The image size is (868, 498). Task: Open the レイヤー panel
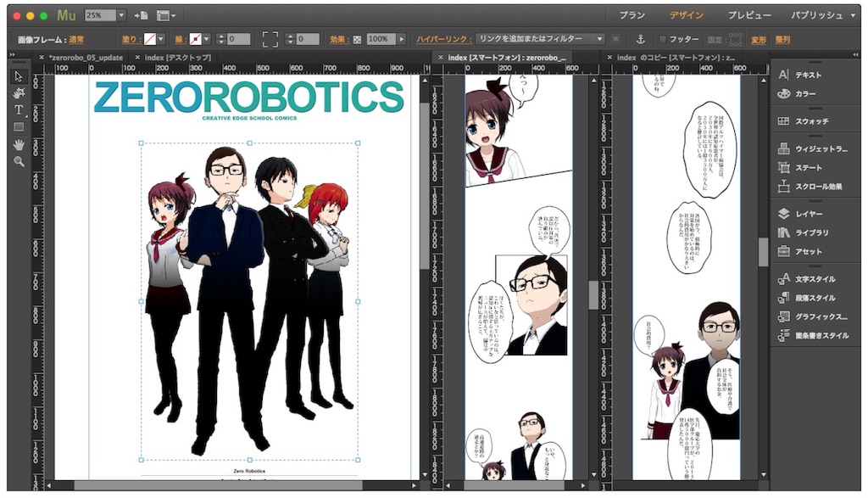(800, 214)
